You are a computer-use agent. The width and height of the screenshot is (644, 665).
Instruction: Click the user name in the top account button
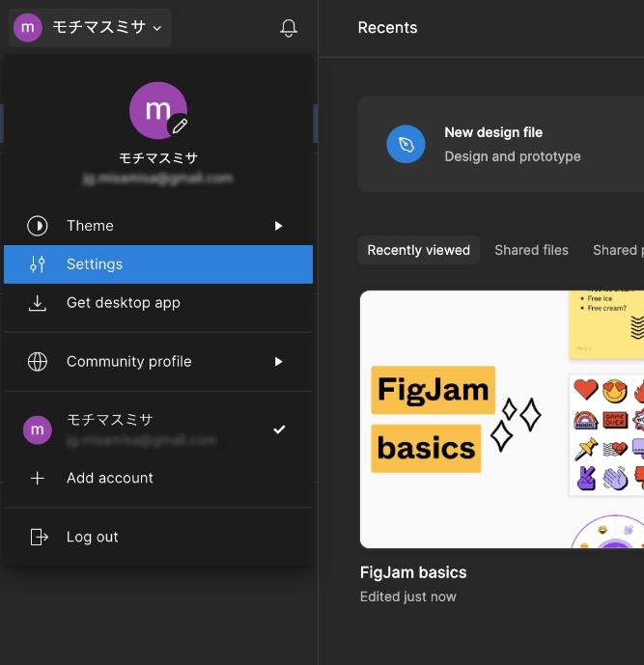point(98,28)
